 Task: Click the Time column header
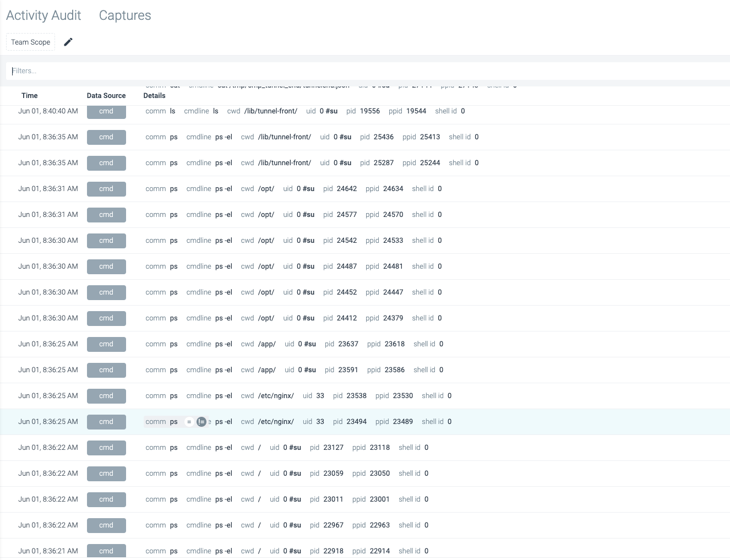(30, 96)
